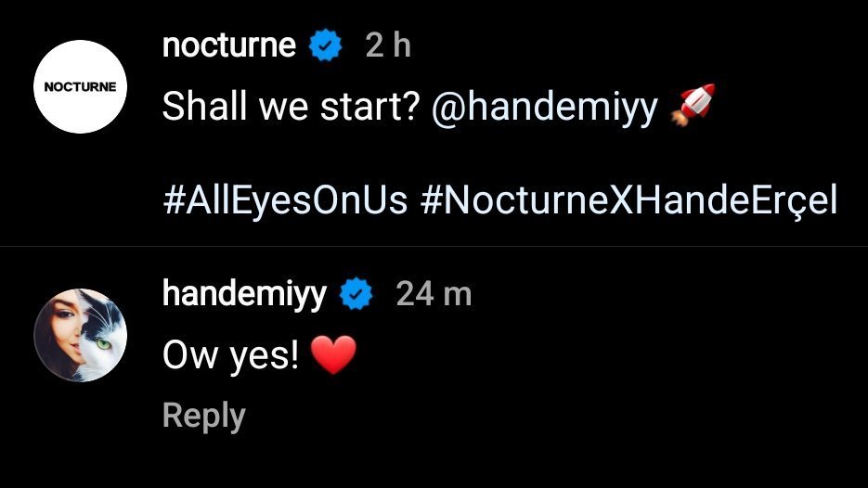Click the "2 h" timestamp
The height and width of the screenshot is (488, 868).
point(388,45)
